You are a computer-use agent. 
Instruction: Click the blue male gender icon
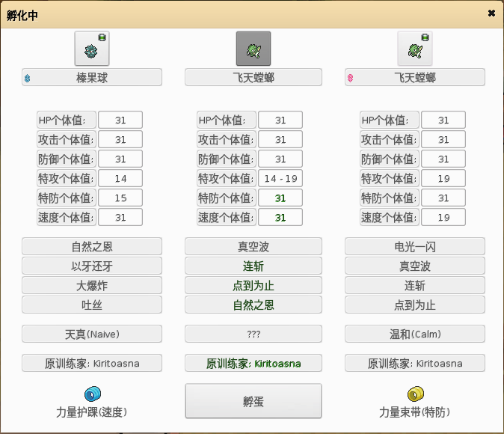point(28,78)
